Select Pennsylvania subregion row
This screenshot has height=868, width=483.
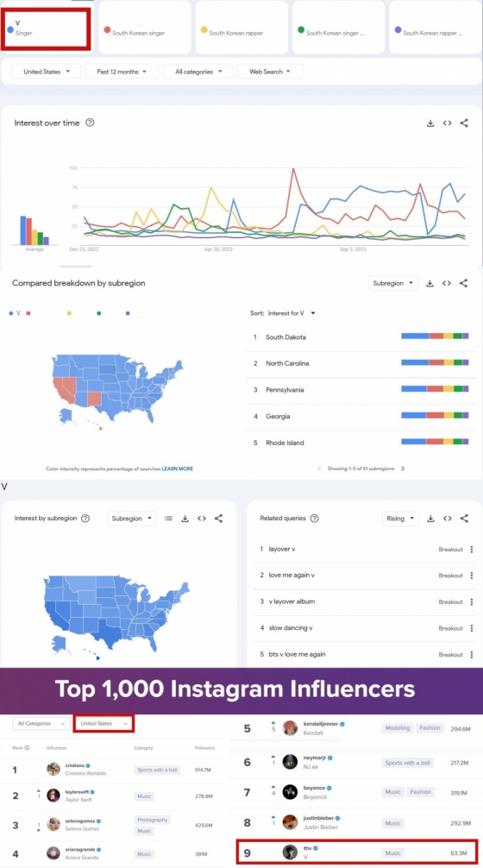tap(361, 390)
